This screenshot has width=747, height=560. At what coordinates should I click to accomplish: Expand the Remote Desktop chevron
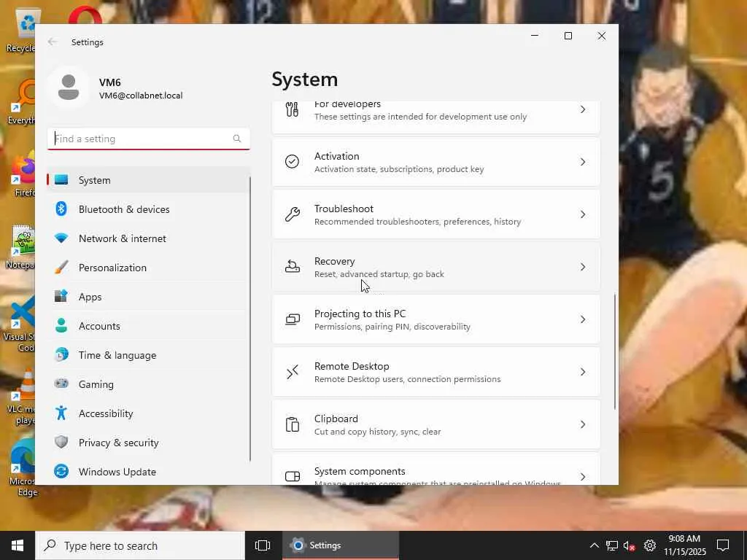pyautogui.click(x=583, y=371)
